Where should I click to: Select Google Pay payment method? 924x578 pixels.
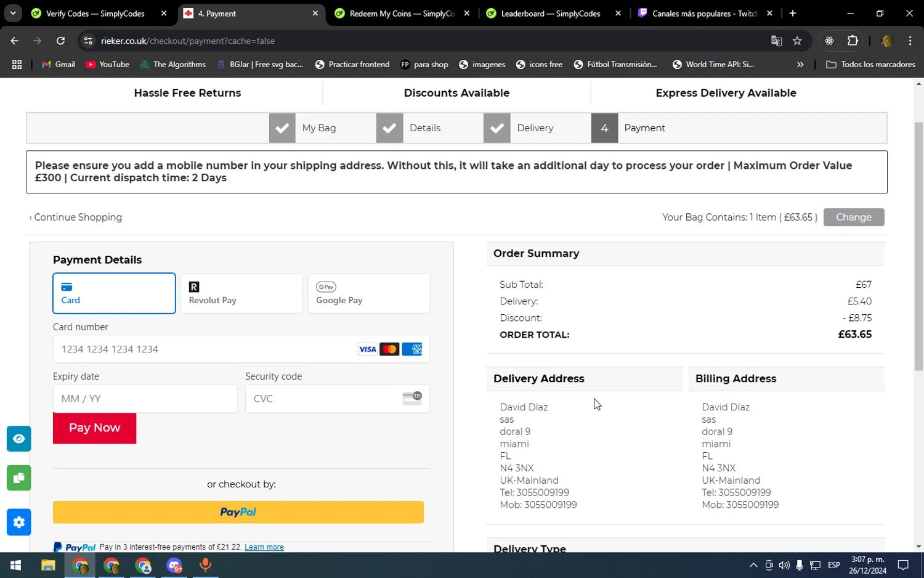tap(369, 293)
